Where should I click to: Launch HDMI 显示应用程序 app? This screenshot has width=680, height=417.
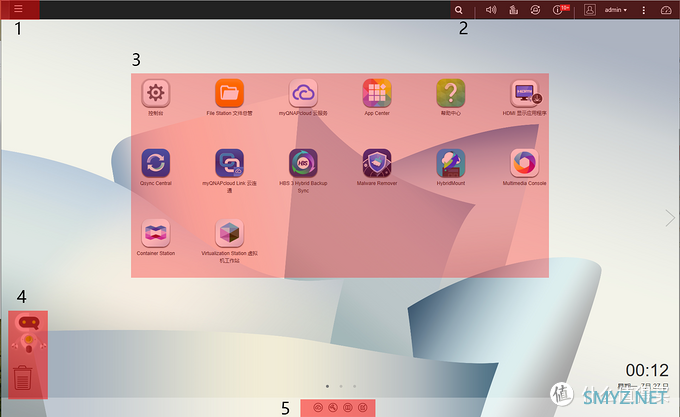(x=524, y=92)
